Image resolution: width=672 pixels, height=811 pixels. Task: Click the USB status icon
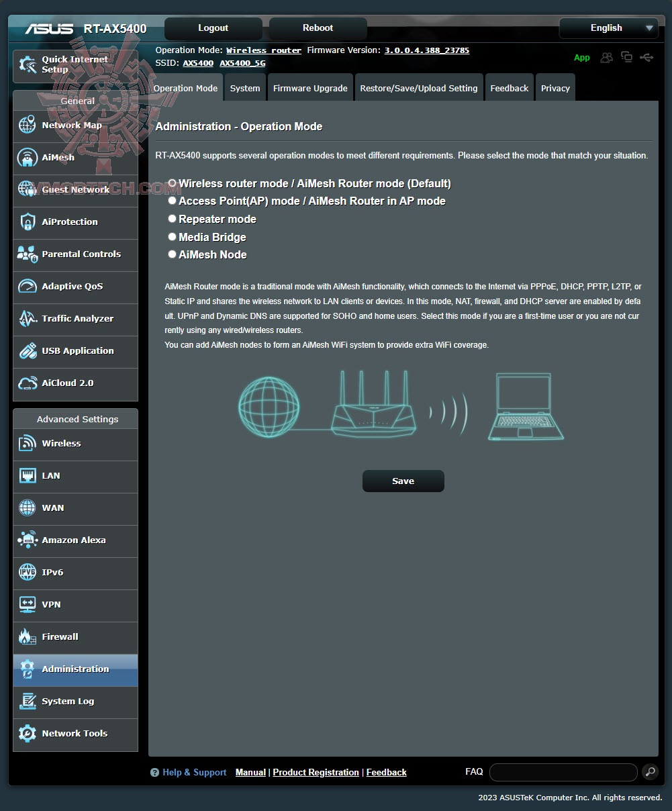[x=646, y=58]
